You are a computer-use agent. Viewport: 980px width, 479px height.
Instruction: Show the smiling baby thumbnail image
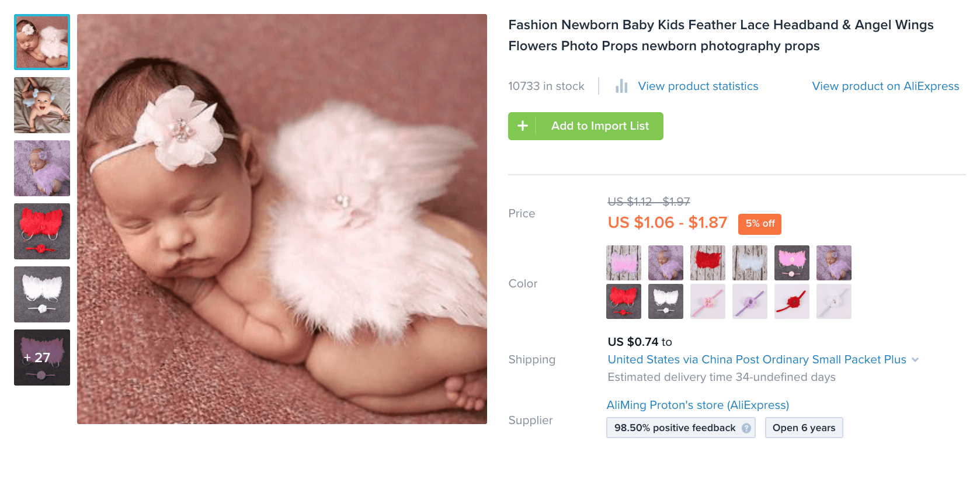pyautogui.click(x=42, y=105)
